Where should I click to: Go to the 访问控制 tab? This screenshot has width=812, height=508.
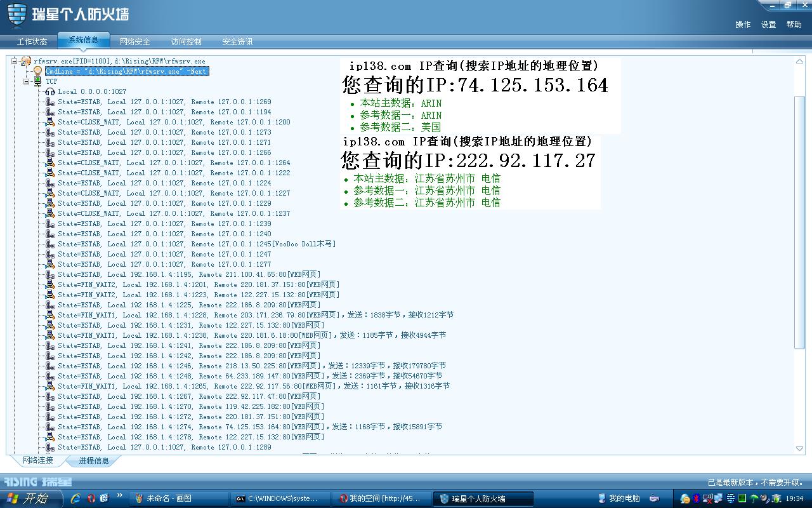click(x=186, y=42)
